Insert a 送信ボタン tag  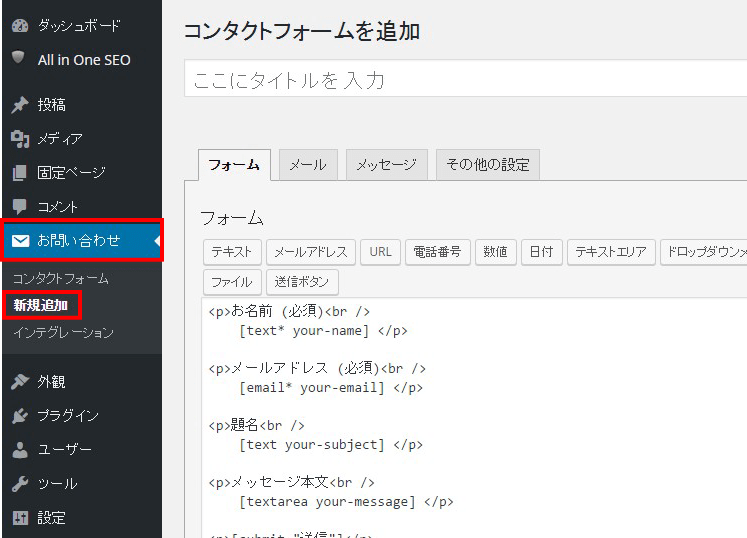click(x=302, y=282)
